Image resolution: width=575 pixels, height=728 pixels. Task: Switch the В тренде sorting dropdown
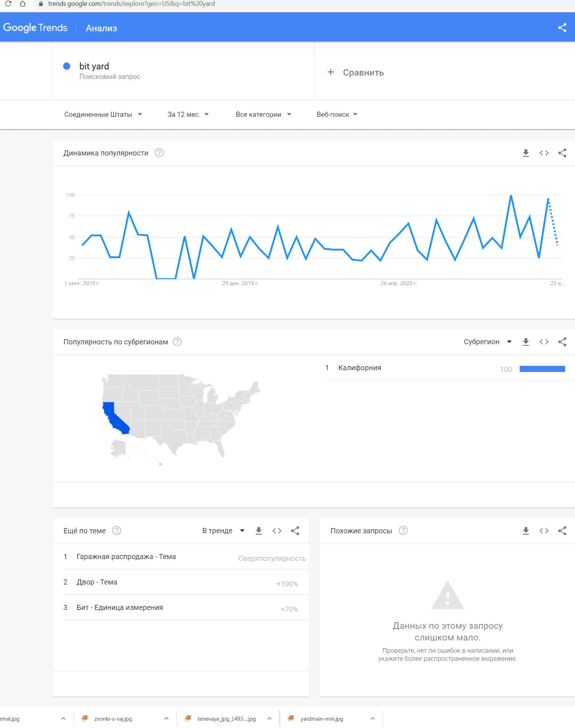tap(223, 531)
